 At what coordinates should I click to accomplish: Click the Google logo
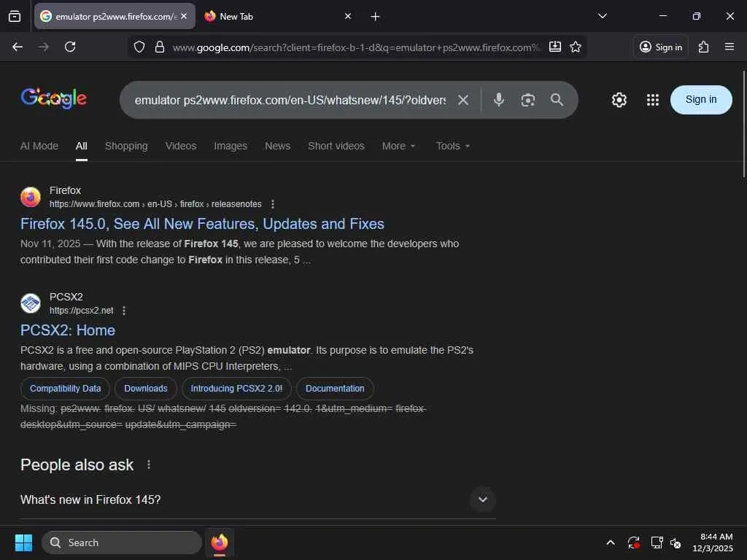tap(53, 98)
